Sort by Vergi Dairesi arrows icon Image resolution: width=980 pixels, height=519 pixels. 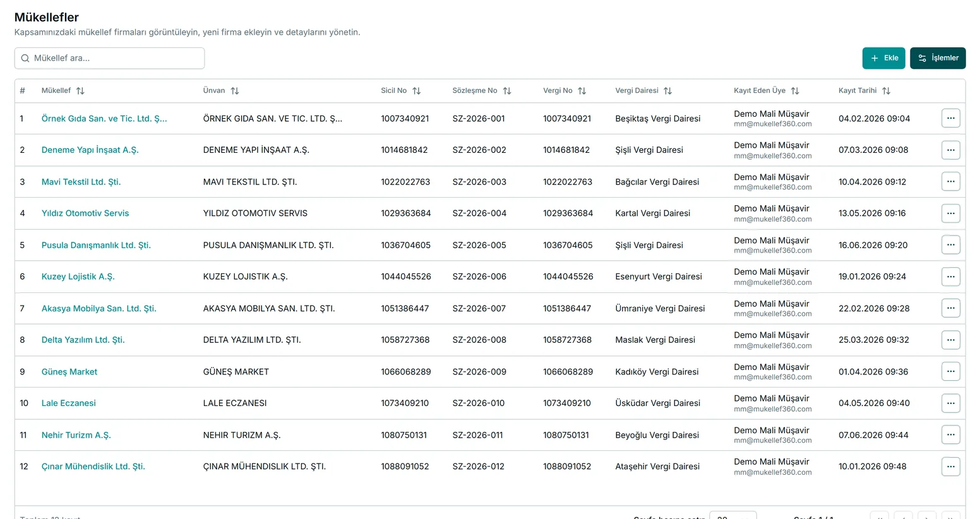coord(668,91)
